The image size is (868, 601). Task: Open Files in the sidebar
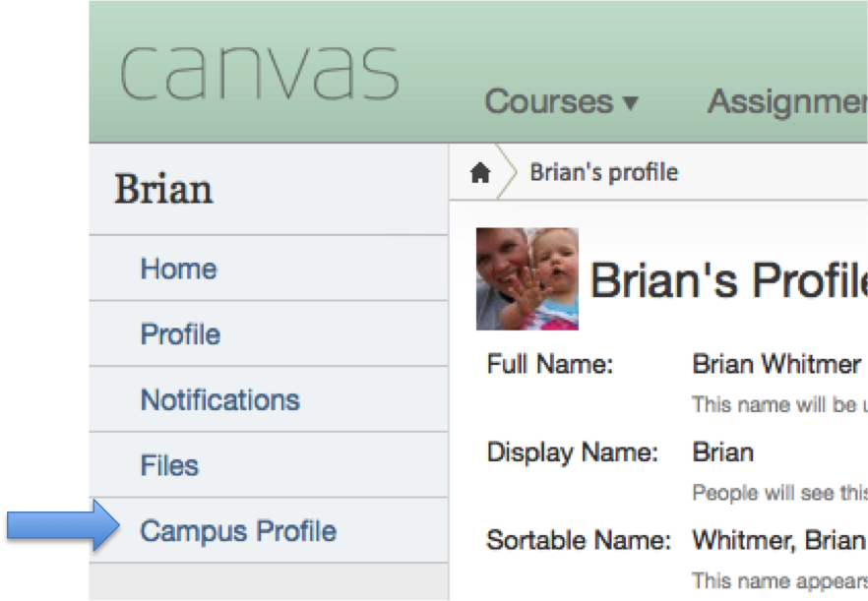coord(169,465)
